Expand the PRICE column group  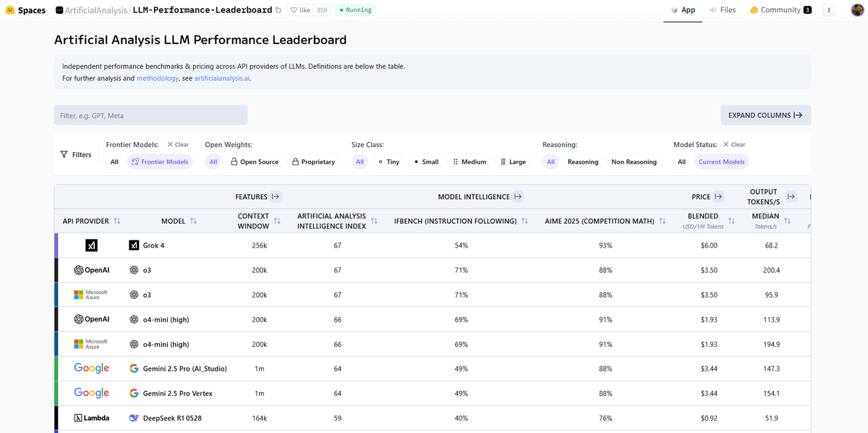(718, 196)
